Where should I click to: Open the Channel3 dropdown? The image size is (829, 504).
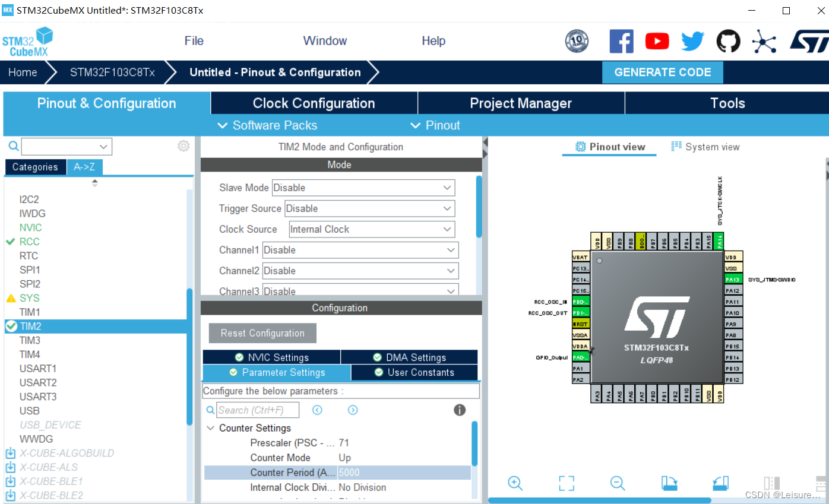pos(360,290)
